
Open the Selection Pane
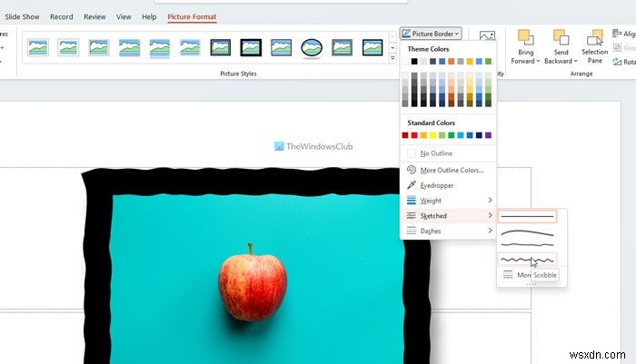point(594,46)
